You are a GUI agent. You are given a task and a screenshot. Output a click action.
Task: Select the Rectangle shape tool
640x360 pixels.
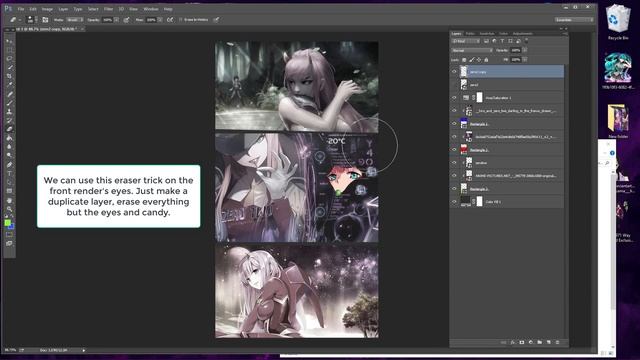pyautogui.click(x=9, y=191)
